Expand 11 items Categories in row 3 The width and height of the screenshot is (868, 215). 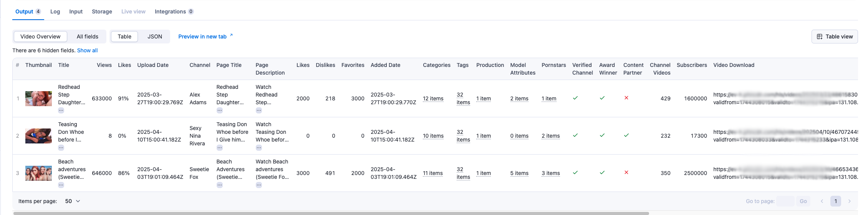click(x=433, y=173)
